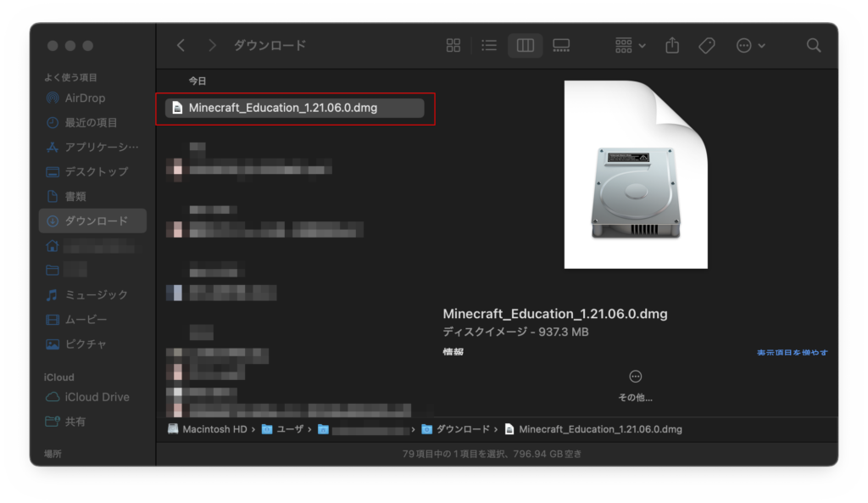Open デスクトップ folder in sidebar

pos(96,171)
